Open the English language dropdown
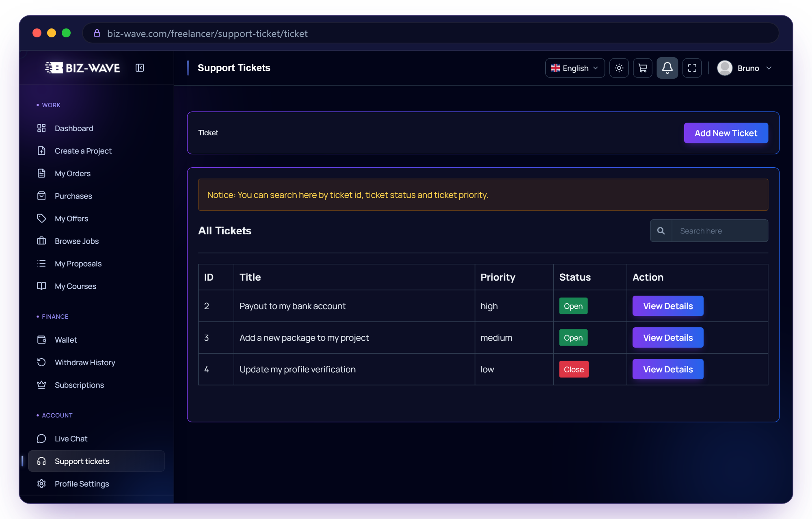Viewport: 812px width, 519px height. (575, 68)
